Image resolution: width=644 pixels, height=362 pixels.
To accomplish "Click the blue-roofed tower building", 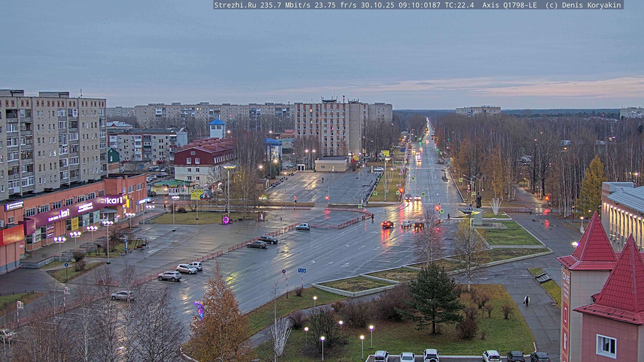I will pyautogui.click(x=217, y=128).
